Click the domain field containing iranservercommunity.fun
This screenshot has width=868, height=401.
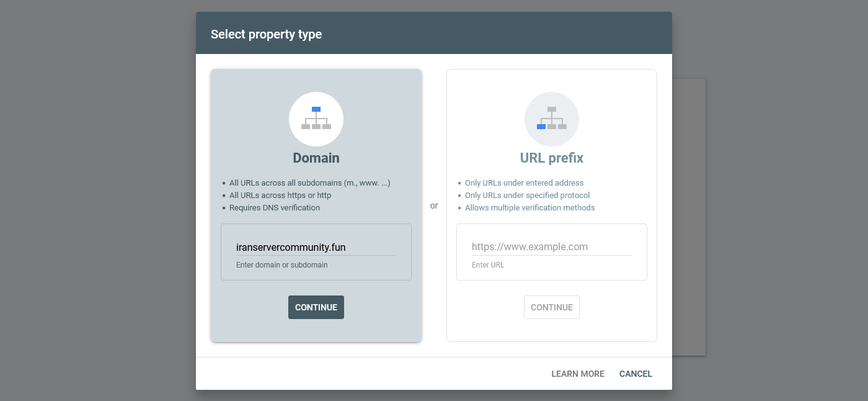(x=316, y=247)
